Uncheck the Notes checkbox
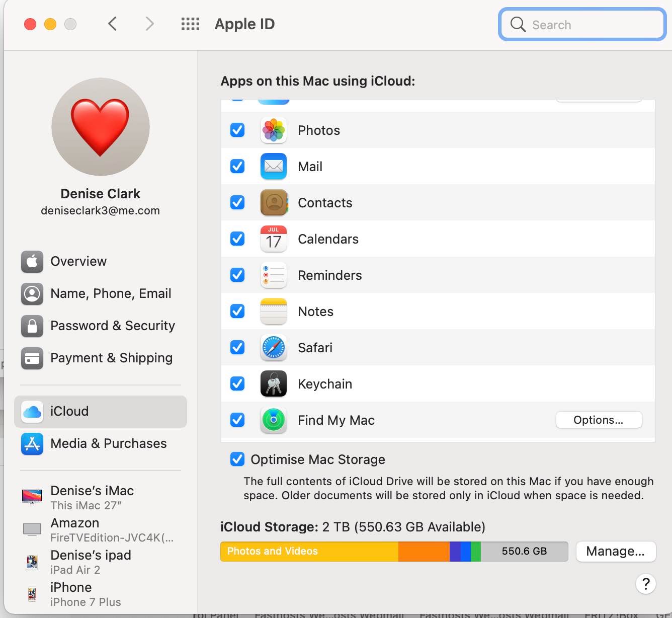Screen dimensions: 672x618 tap(237, 312)
